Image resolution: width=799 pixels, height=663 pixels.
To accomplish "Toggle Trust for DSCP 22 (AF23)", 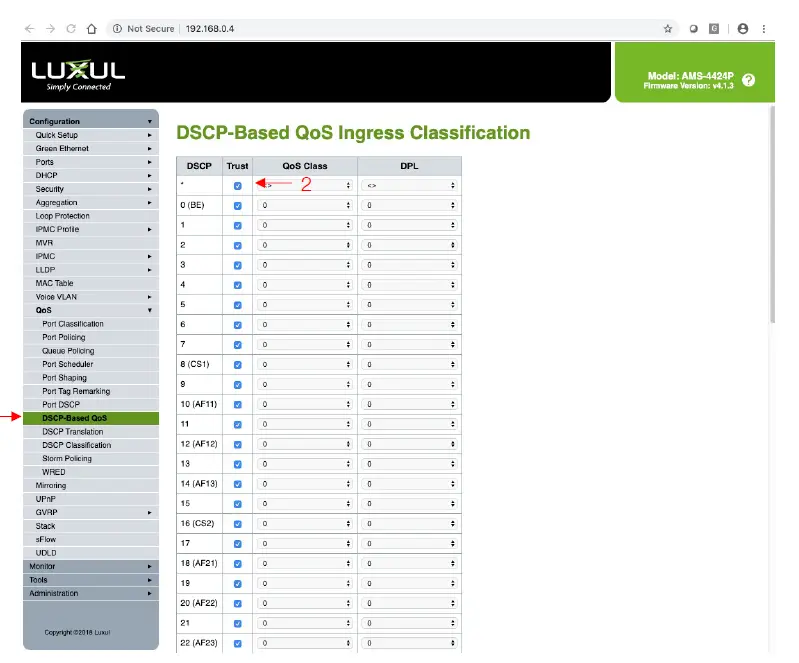I will [x=237, y=644].
